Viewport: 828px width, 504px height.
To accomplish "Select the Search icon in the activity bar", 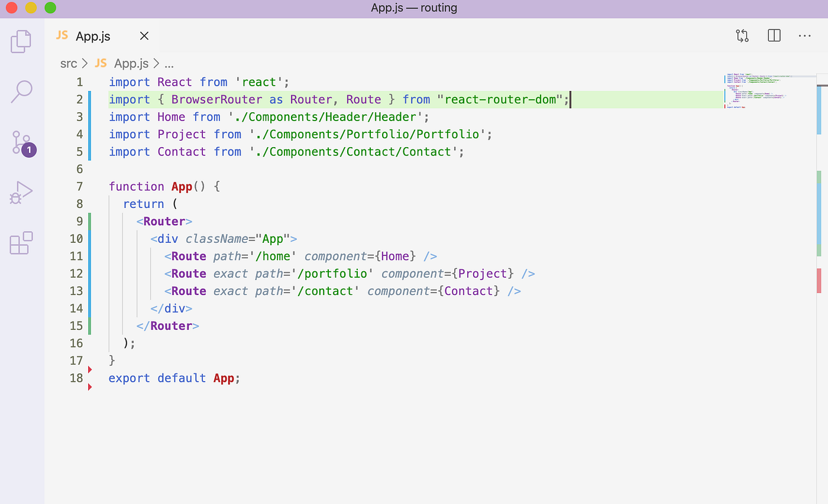I will click(x=22, y=92).
